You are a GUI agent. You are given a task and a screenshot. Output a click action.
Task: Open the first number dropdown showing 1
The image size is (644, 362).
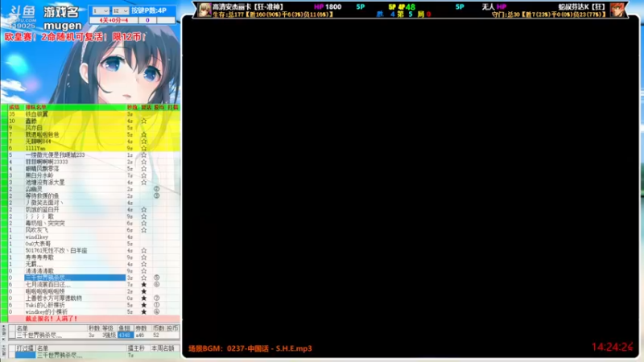tap(101, 10)
